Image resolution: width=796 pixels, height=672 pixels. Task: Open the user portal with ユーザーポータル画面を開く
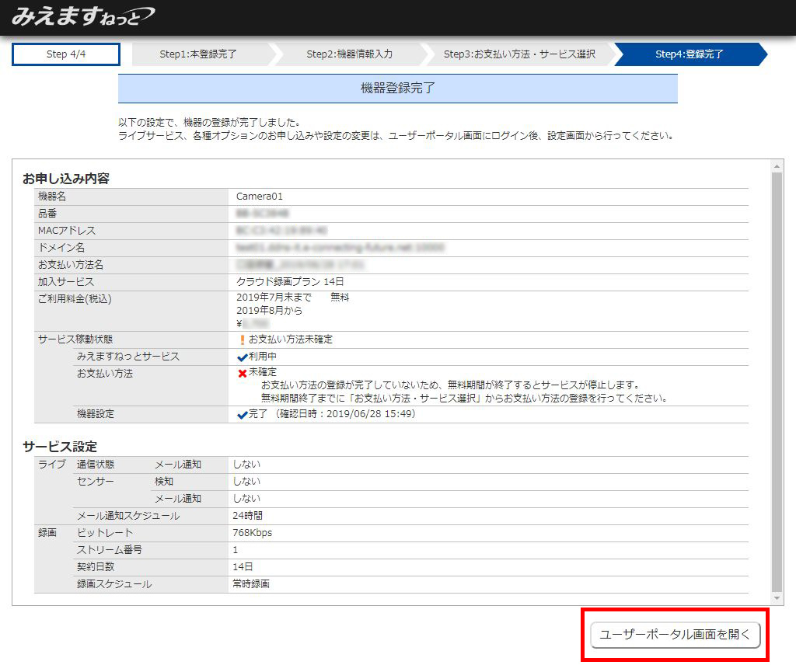click(x=674, y=635)
